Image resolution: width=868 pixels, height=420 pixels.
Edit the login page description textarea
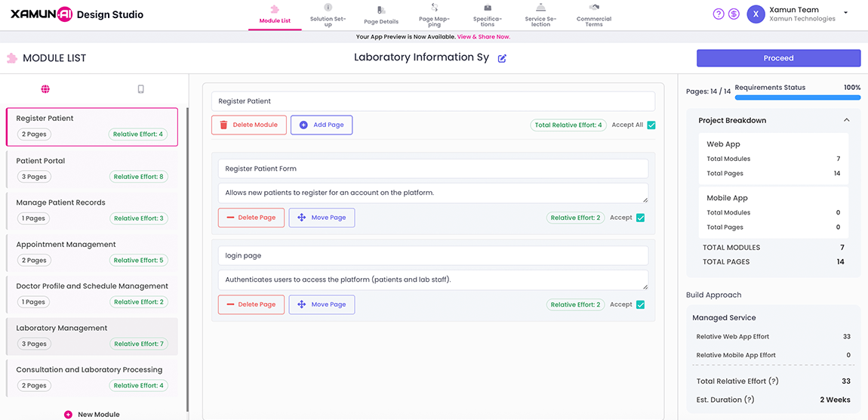tap(433, 279)
